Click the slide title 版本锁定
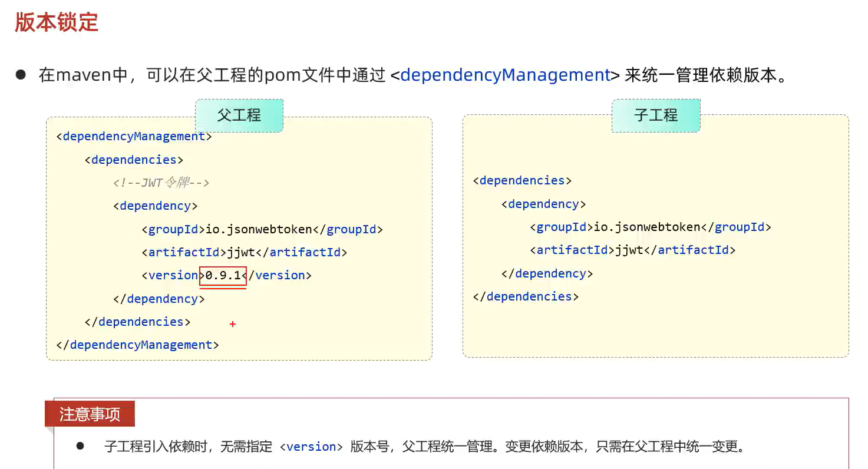 57,22
